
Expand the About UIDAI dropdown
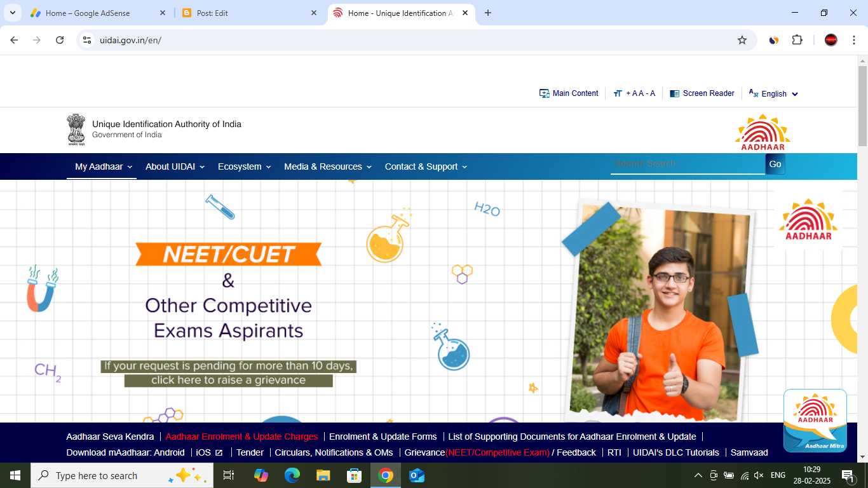pos(175,166)
